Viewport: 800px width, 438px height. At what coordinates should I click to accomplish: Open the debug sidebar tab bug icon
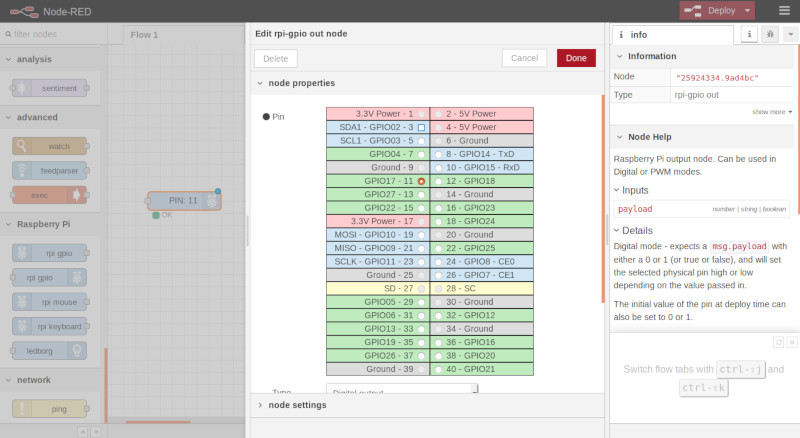pos(770,34)
